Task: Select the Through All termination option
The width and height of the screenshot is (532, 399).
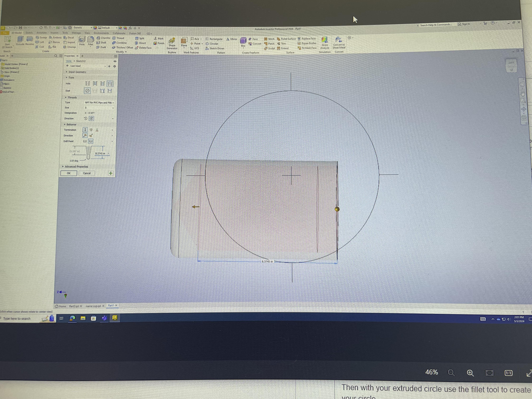Action: click(x=91, y=130)
